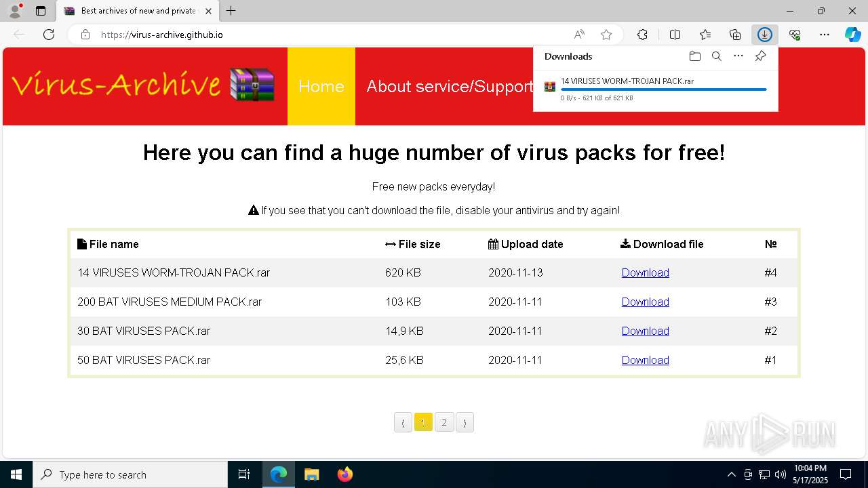Open File Explorer from the taskbar
868x488 pixels.
(x=312, y=474)
